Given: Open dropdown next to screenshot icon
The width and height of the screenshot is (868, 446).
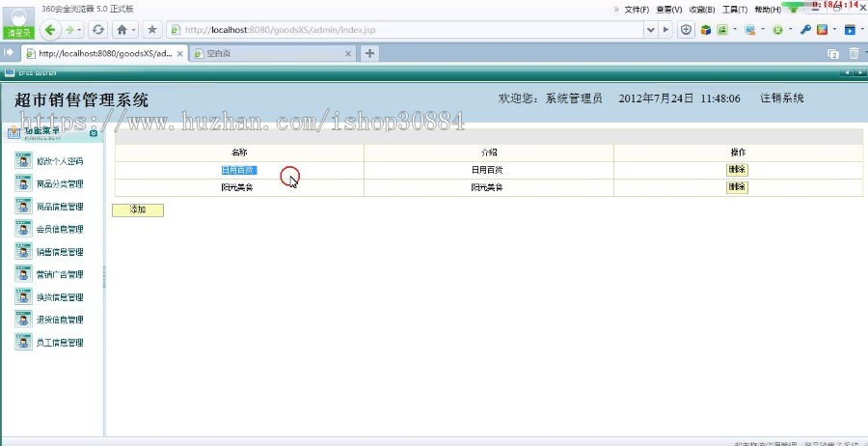Looking at the screenshot, I should pyautogui.click(x=763, y=30).
